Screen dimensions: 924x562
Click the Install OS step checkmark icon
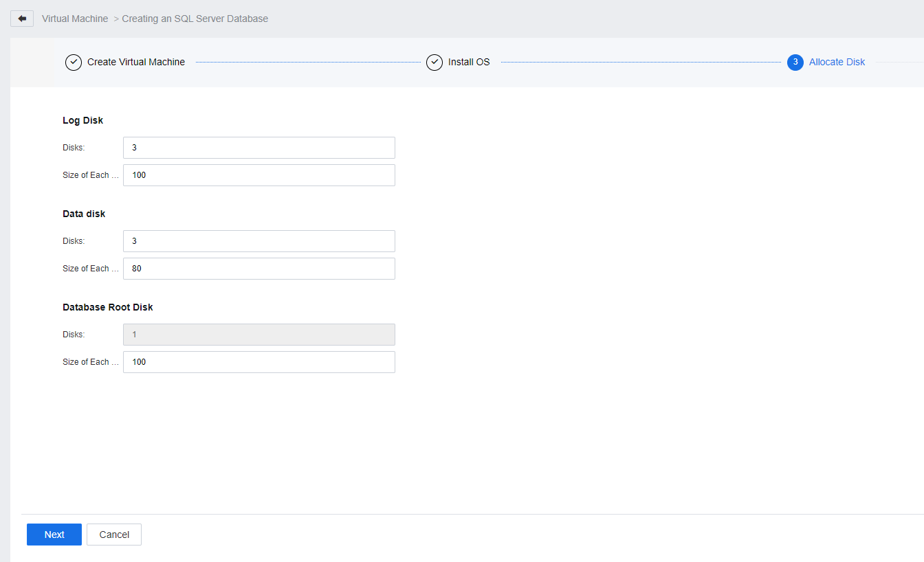(x=434, y=63)
